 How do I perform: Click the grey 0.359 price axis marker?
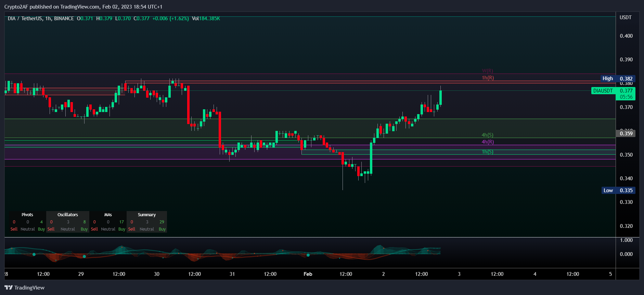tap(626, 134)
